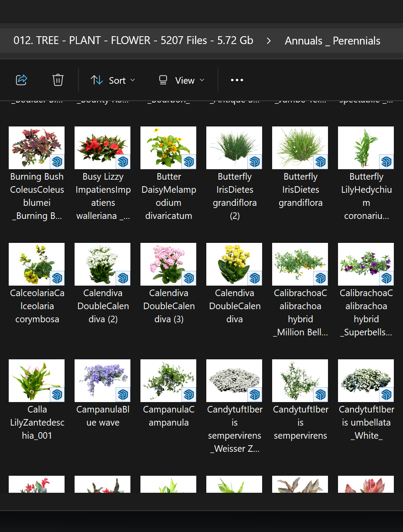Click the Share icon in toolbar
The image size is (403, 532).
(x=21, y=80)
